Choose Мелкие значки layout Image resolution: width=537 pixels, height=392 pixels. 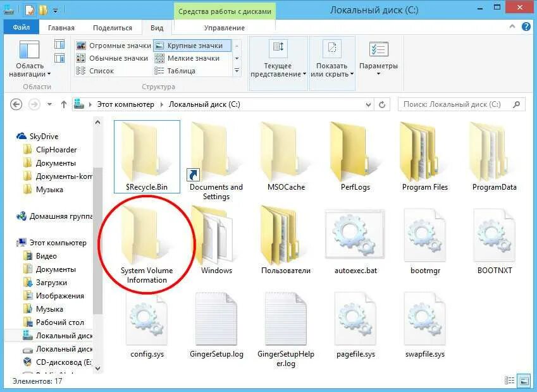187,58
